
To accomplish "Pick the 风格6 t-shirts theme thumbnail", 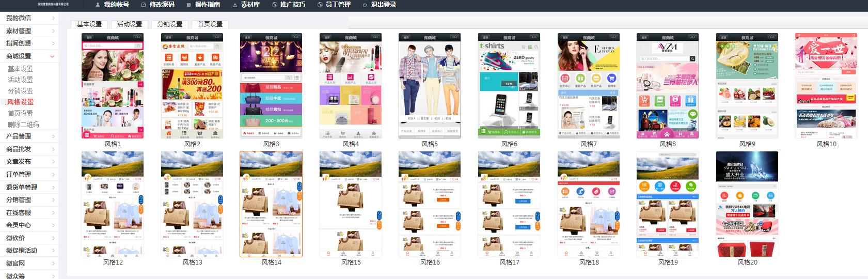I will click(x=509, y=86).
